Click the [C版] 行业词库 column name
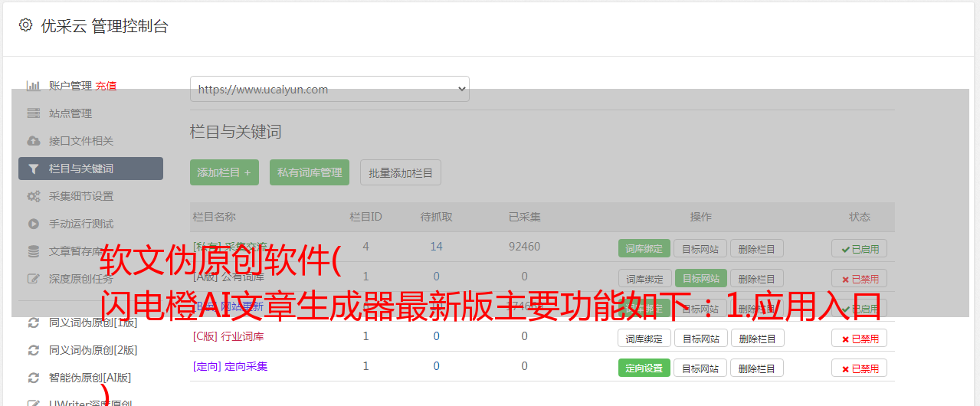 point(228,336)
